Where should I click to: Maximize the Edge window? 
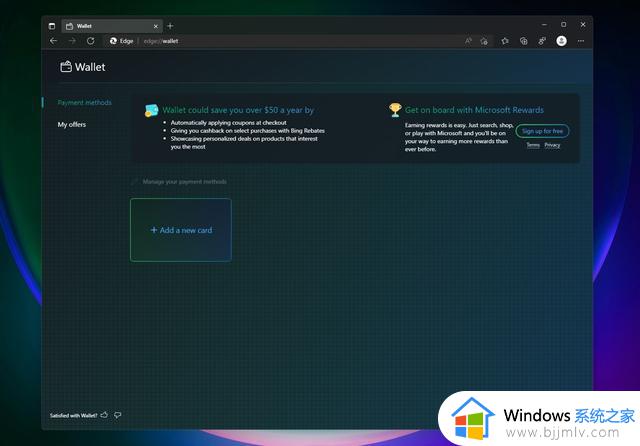[564, 25]
